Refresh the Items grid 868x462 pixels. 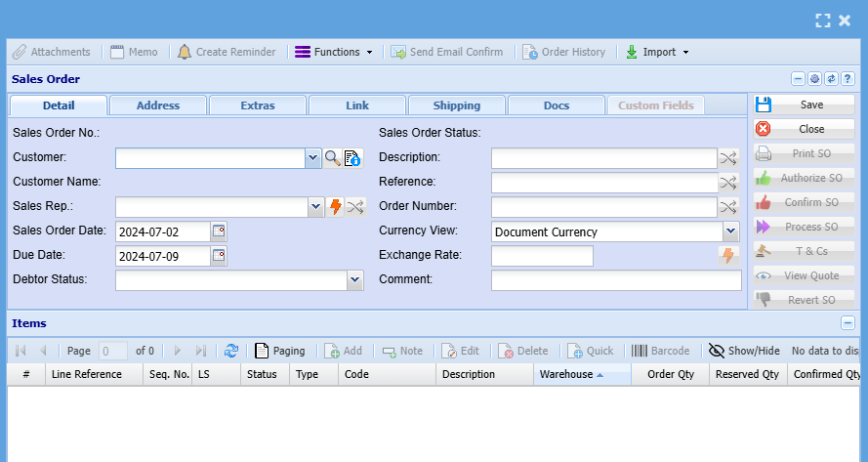pyautogui.click(x=231, y=351)
